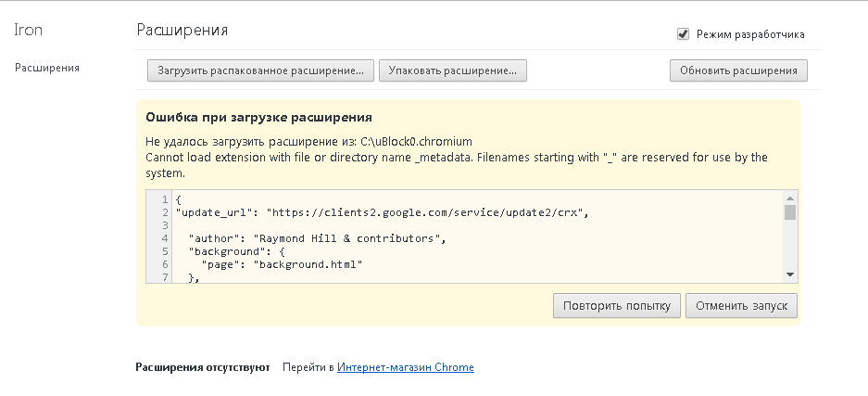The height and width of the screenshot is (396, 868).
Task: Open Интернет-магазин Chrome link
Action: (x=405, y=367)
